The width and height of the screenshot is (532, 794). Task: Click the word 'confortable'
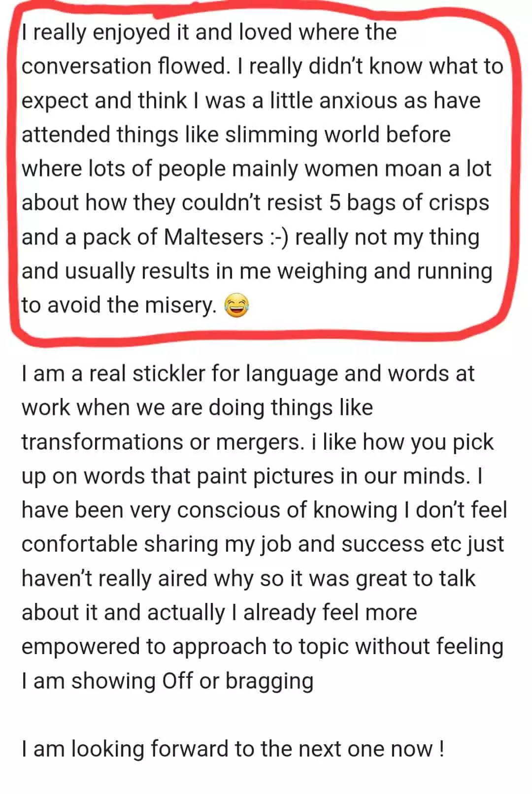[79, 544]
